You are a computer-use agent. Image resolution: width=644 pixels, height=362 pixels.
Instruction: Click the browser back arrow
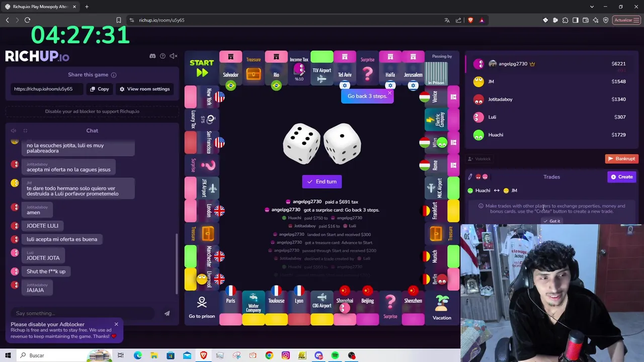[7, 20]
